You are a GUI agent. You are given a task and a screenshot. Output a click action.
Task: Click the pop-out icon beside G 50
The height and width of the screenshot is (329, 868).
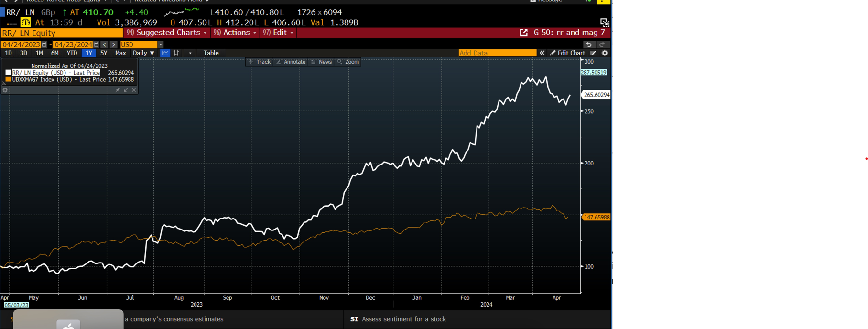coord(524,33)
